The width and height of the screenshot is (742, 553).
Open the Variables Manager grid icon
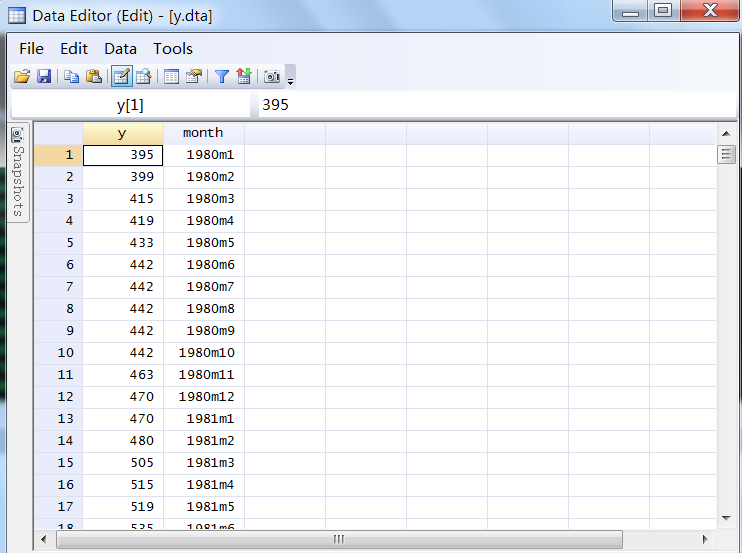point(171,76)
